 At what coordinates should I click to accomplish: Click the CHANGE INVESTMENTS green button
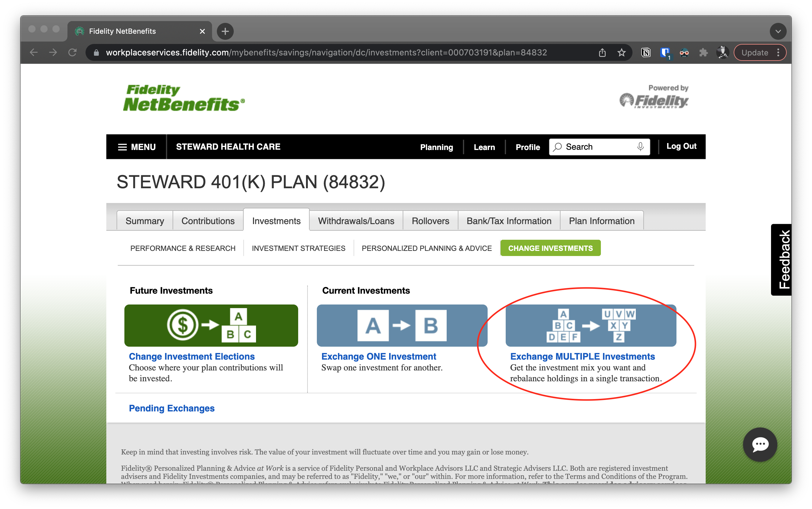tap(550, 248)
